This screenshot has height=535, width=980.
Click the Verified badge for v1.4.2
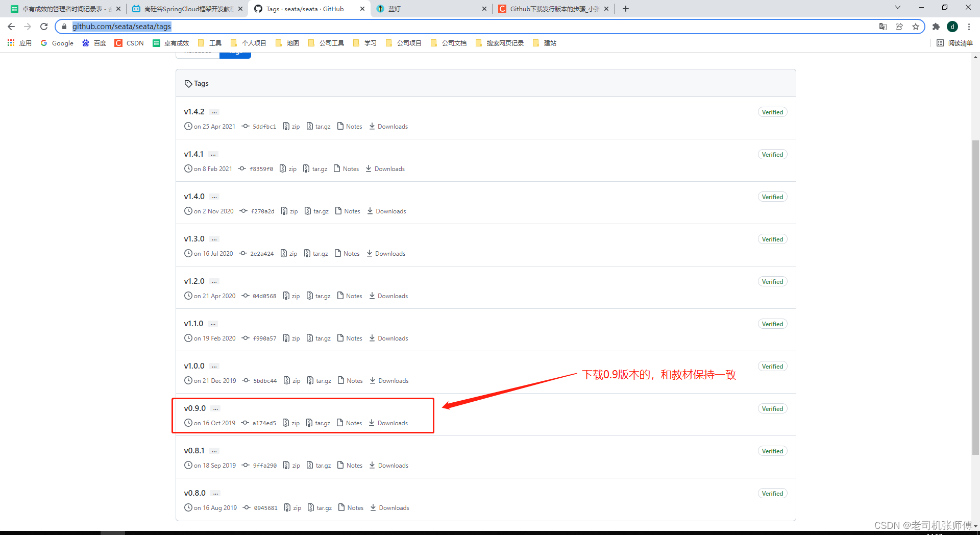click(772, 112)
